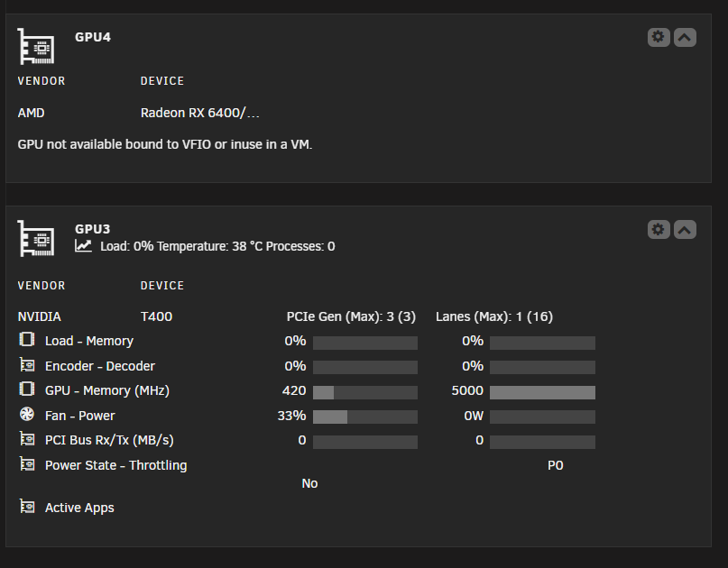Click the GPU4 graphics card icon
The width and height of the screenshot is (728, 568).
[x=36, y=46]
